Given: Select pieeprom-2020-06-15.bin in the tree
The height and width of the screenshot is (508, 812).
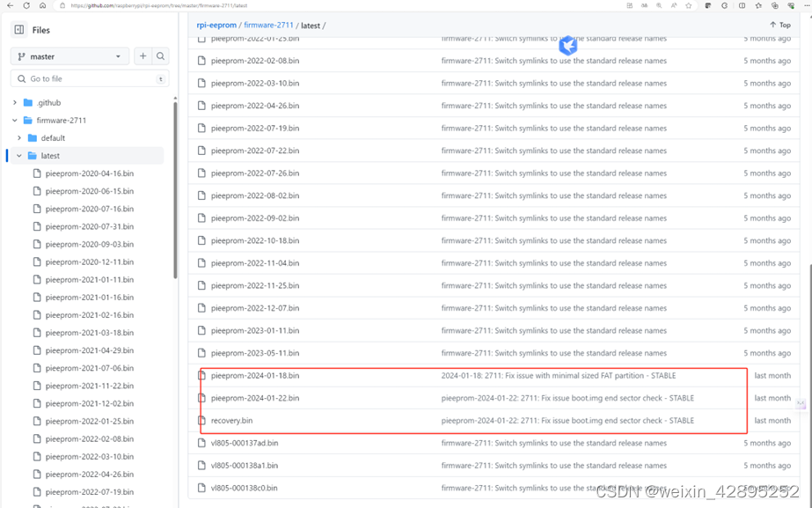Looking at the screenshot, I should (90, 191).
